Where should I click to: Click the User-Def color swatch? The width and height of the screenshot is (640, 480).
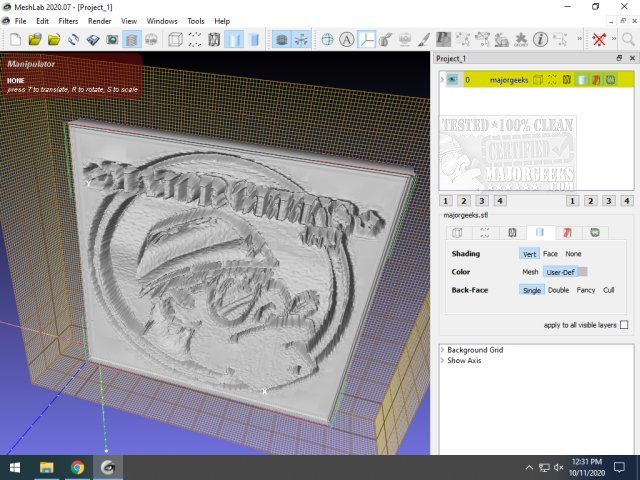(582, 272)
